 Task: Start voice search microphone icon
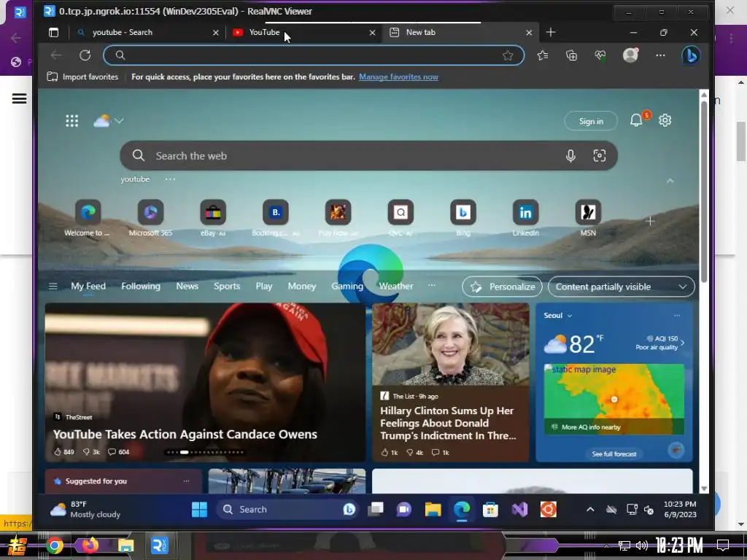tap(570, 156)
